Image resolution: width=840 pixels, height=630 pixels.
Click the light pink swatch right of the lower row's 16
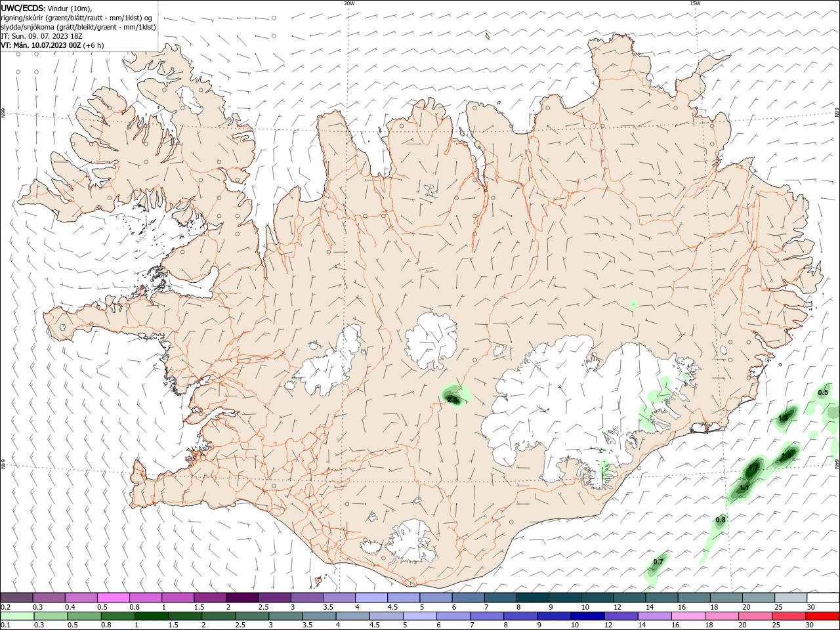click(688, 616)
